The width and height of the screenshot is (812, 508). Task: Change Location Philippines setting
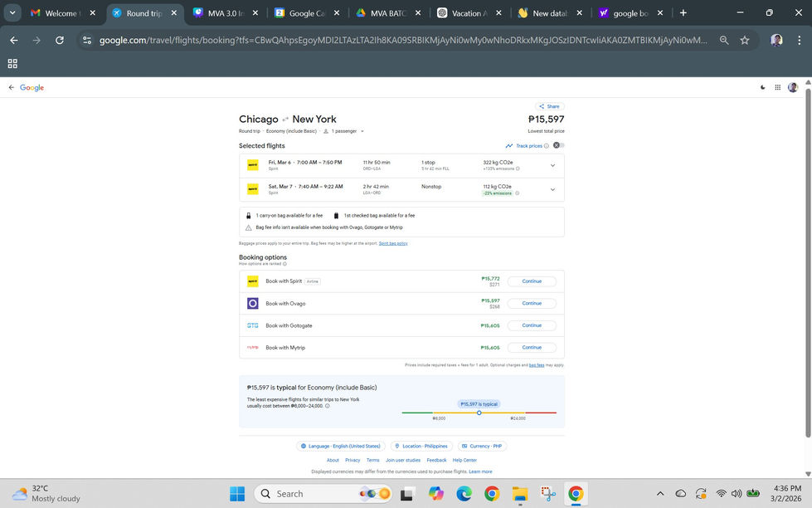pos(421,446)
